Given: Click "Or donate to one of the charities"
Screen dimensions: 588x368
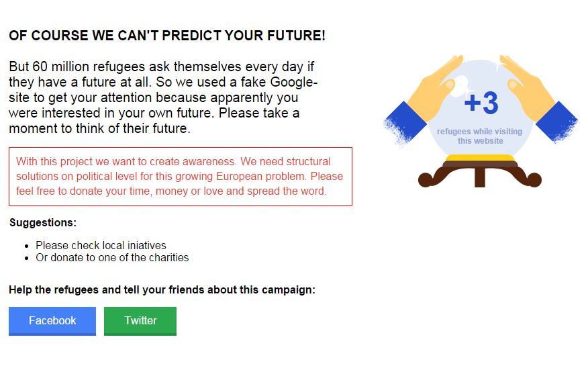Looking at the screenshot, I should click(112, 257).
